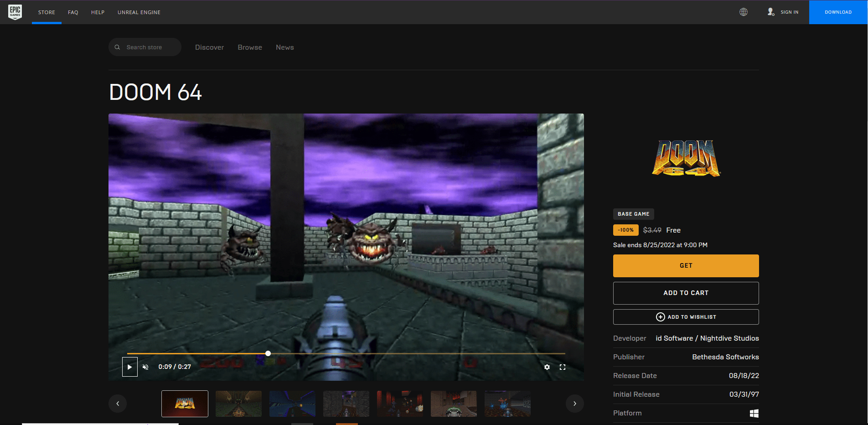Select the sixth screenshot thumbnail
This screenshot has height=425, width=868.
tap(454, 404)
